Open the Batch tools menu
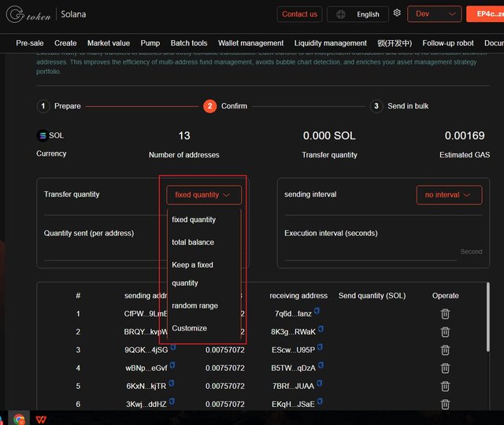Image resolution: width=504 pixels, height=425 pixels. 188,43
